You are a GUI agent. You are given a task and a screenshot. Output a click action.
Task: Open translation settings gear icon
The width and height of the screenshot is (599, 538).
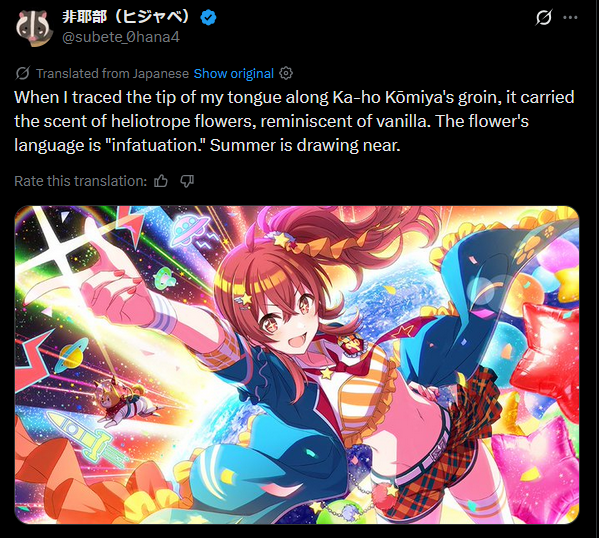(286, 73)
